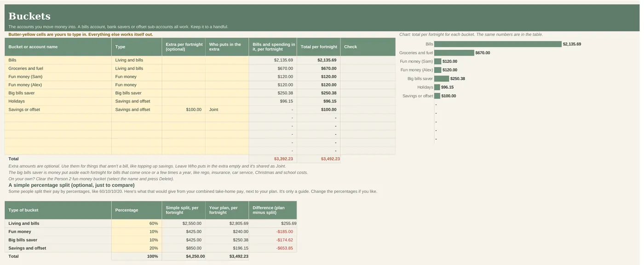Click the $2,805.69 your plan cell

tap(227, 224)
